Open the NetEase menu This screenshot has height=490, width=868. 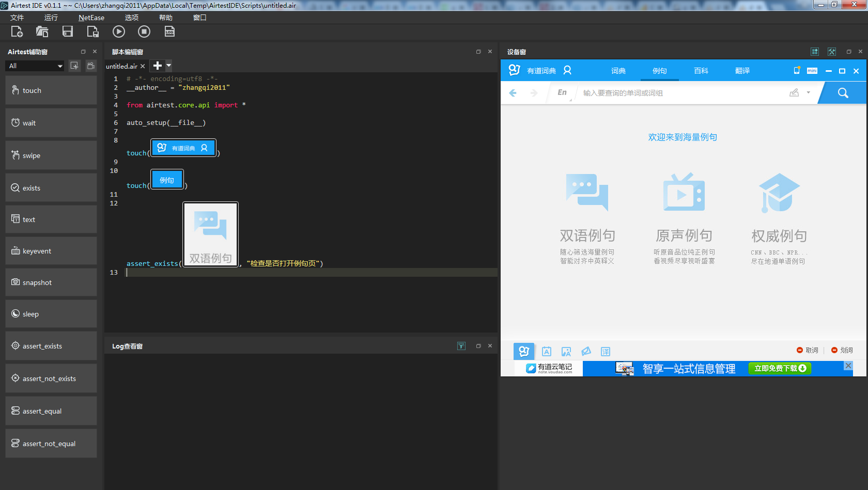(91, 18)
